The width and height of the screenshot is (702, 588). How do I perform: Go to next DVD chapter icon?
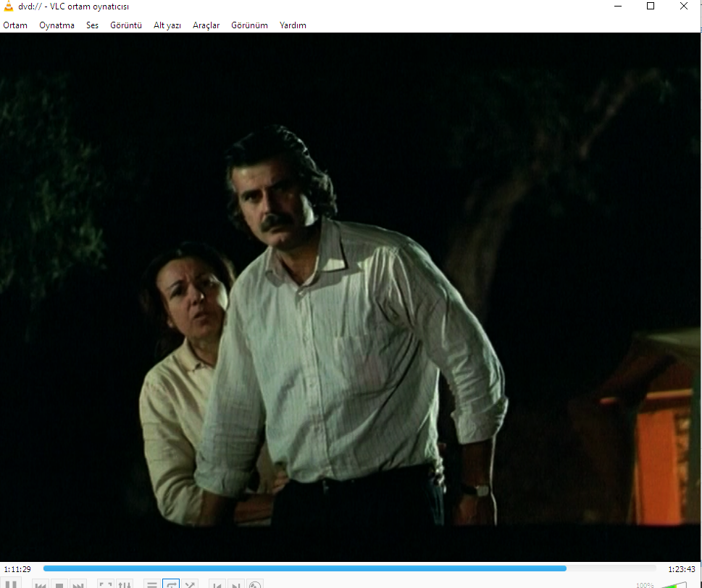click(x=236, y=584)
